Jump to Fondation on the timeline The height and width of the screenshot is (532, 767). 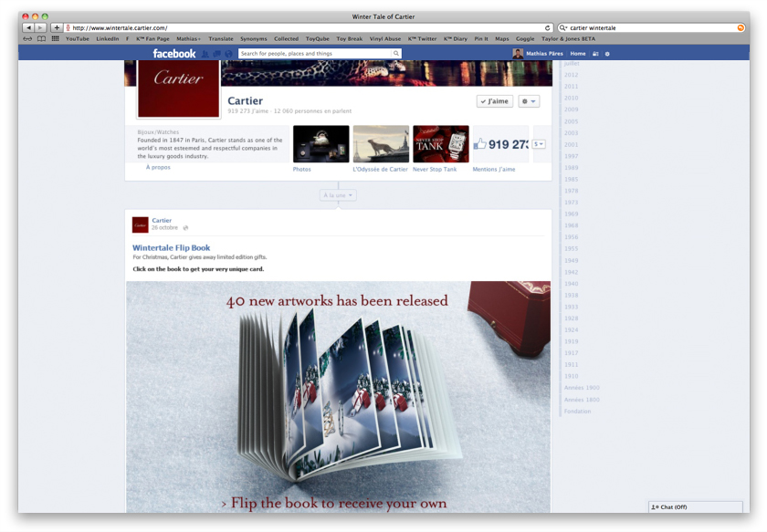[x=577, y=412]
